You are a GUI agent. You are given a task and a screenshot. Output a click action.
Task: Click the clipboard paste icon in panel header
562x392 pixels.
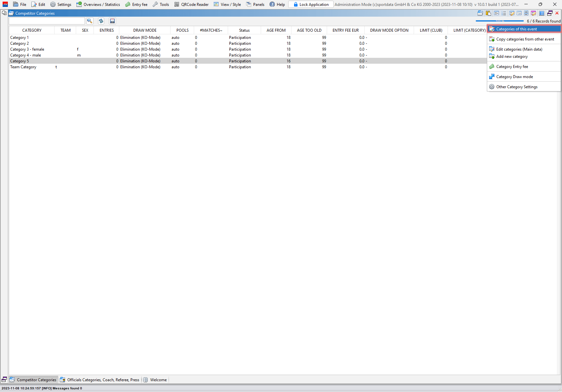point(488,13)
